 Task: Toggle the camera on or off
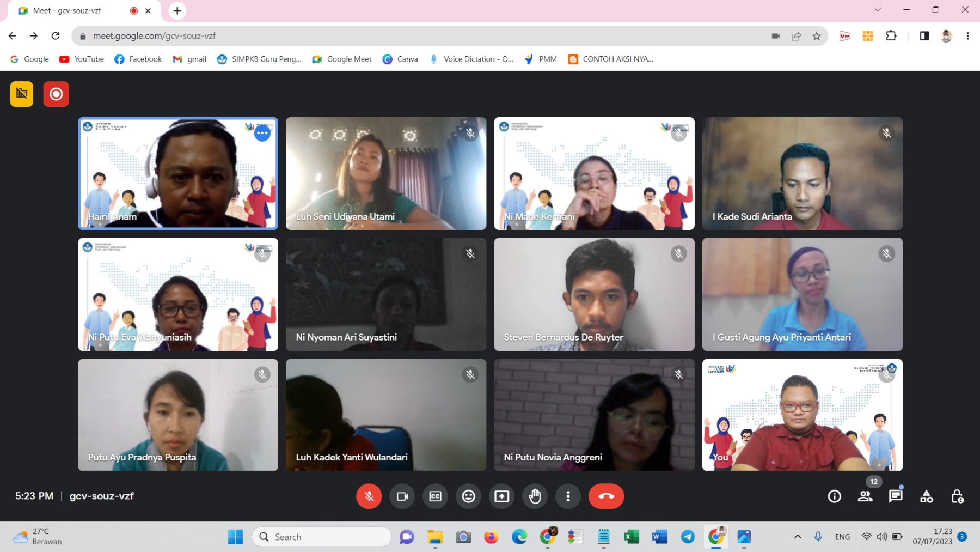402,496
